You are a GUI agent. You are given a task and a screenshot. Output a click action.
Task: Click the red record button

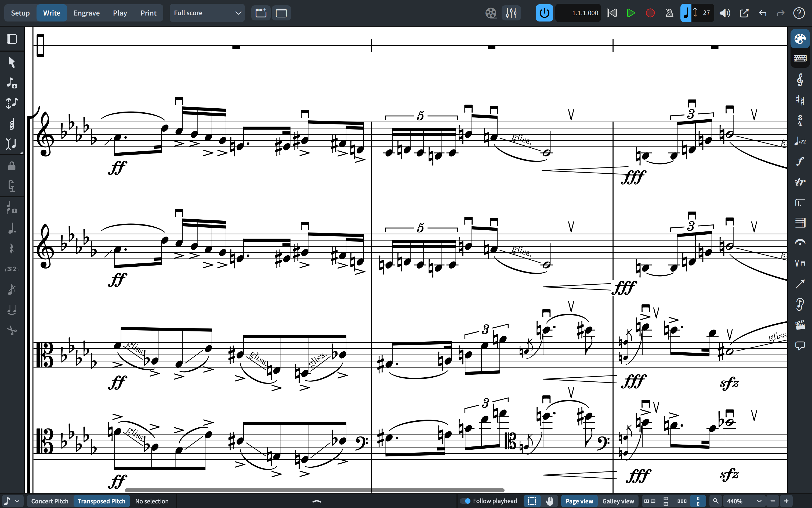[650, 13]
